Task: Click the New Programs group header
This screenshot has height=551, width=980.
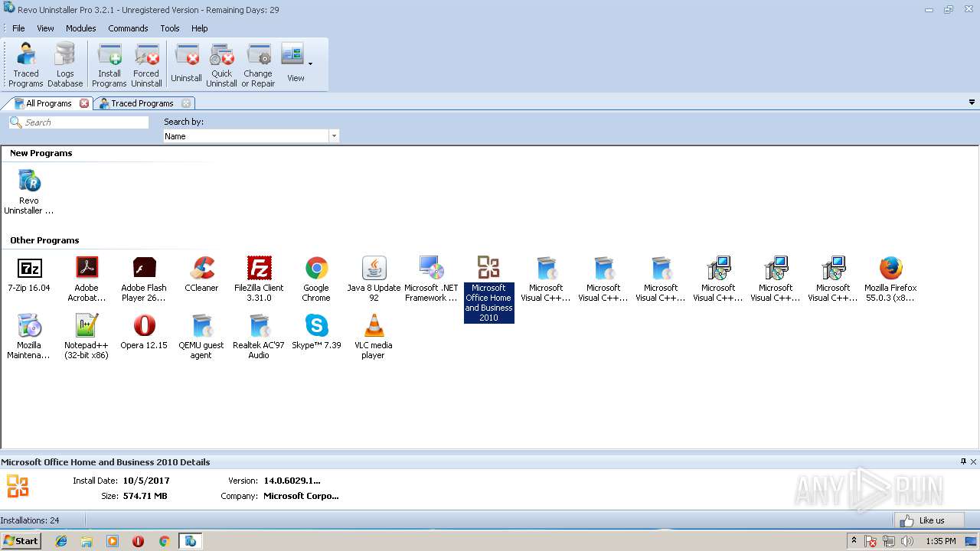Action: tap(41, 153)
